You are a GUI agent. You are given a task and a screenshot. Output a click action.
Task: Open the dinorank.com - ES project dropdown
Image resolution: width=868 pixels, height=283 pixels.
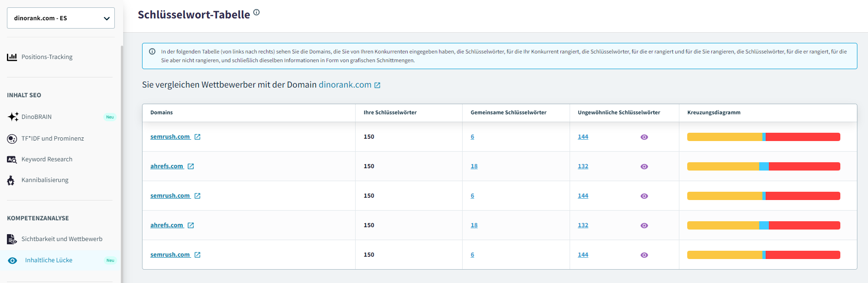coord(60,18)
